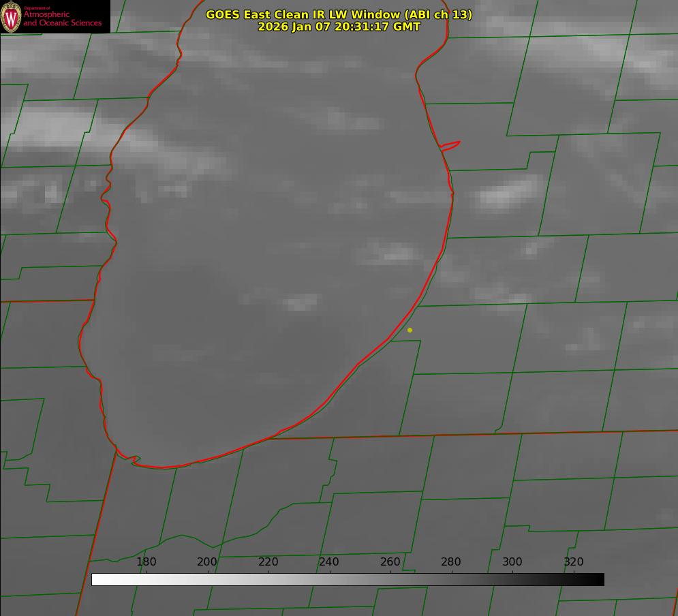Click the small inlet at the lake's southern tip

[135, 461]
